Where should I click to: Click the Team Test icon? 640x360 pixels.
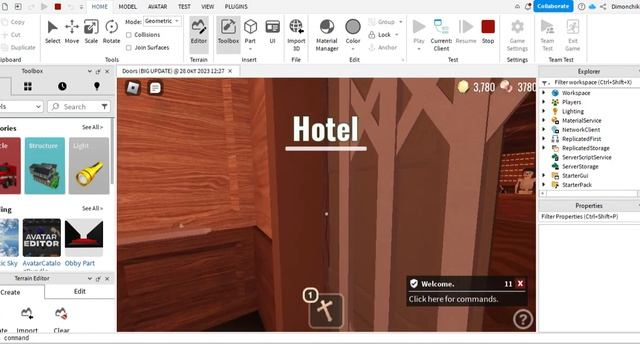(x=547, y=27)
